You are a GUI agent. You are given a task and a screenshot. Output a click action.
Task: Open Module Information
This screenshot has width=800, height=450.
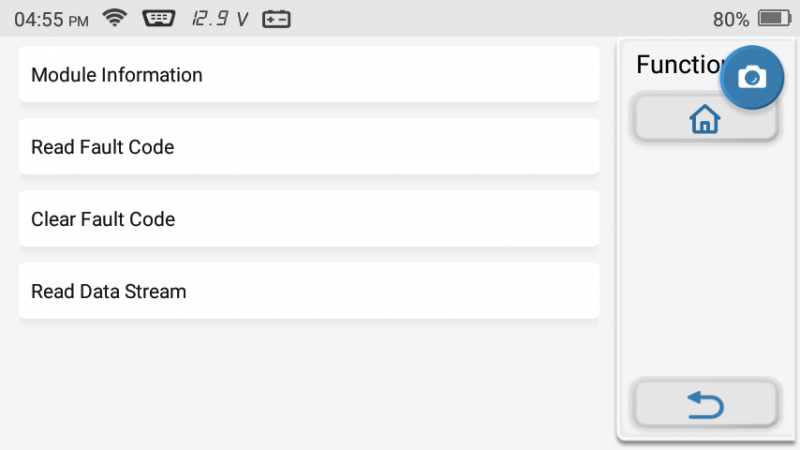click(309, 74)
